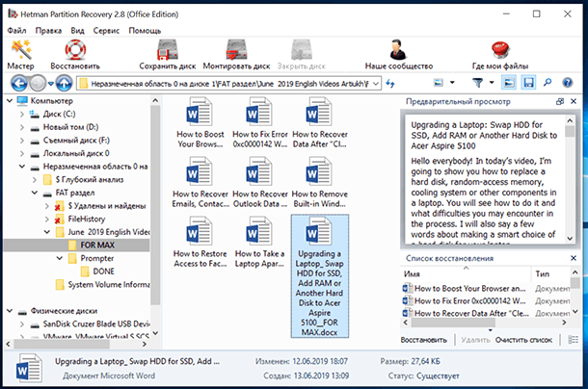Open the Файл menu
588x389 pixels.
pyautogui.click(x=17, y=31)
